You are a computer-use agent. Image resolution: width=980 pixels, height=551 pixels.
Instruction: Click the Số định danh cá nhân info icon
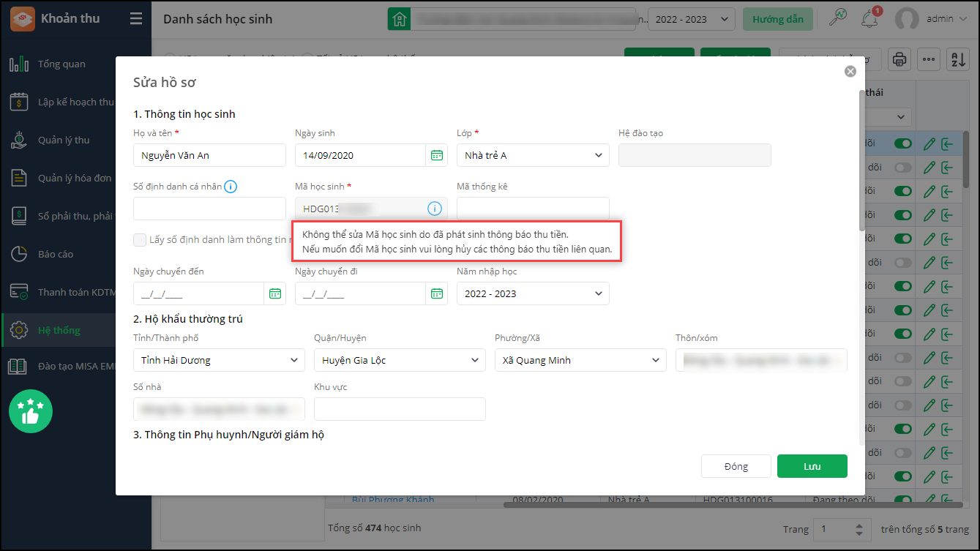pyautogui.click(x=231, y=187)
